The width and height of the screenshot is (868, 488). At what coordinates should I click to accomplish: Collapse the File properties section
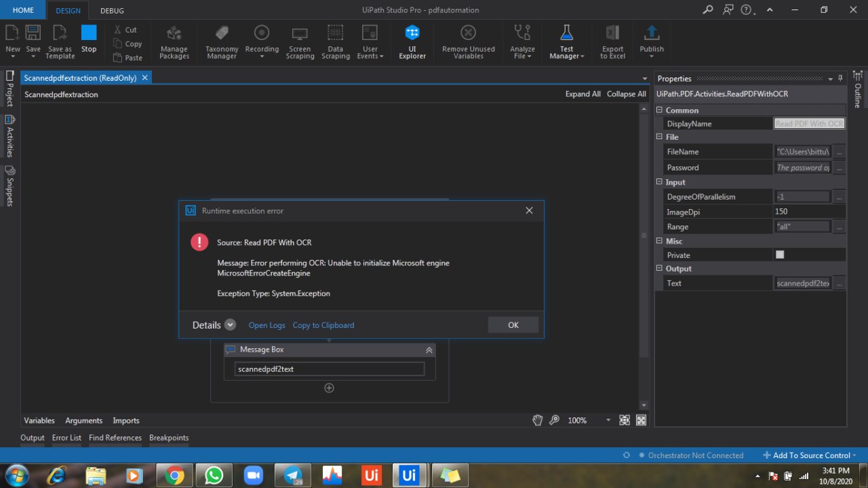tap(660, 137)
